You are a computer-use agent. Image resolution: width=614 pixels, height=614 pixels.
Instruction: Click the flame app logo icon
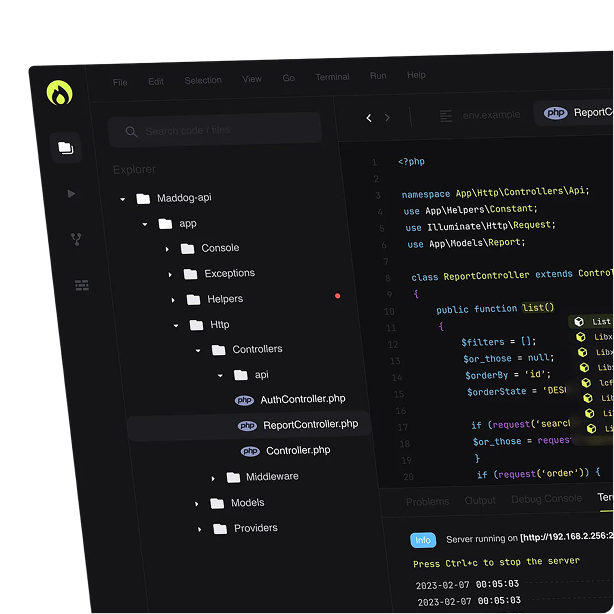click(x=60, y=94)
